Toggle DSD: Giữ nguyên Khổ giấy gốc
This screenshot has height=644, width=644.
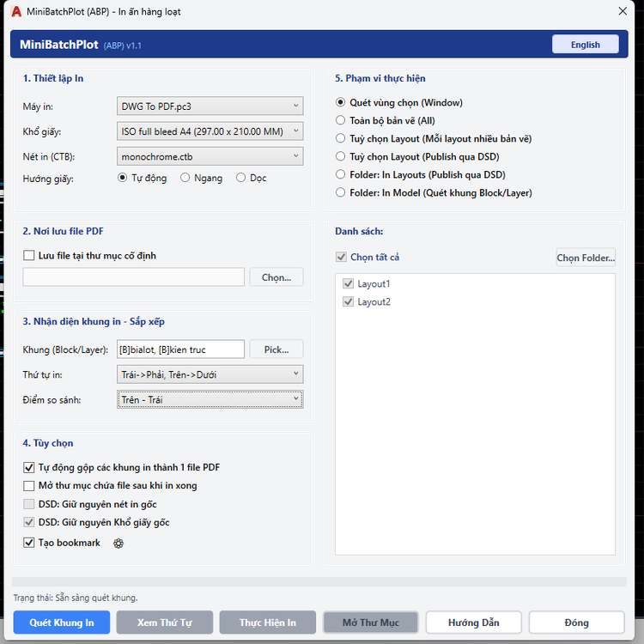tap(96, 522)
